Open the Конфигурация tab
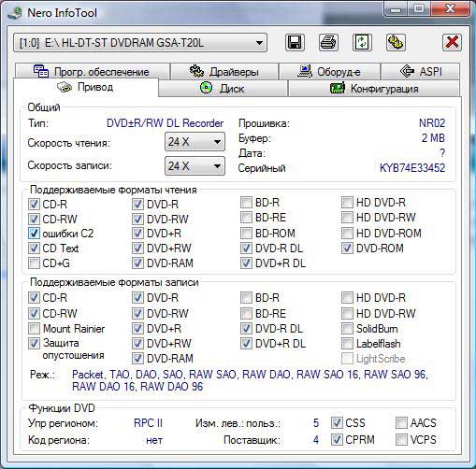This screenshot has height=469, width=476. (x=374, y=89)
